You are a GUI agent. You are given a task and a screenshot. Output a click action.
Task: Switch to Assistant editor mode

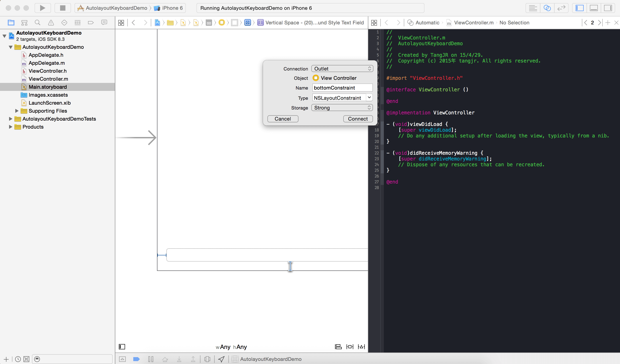click(547, 8)
